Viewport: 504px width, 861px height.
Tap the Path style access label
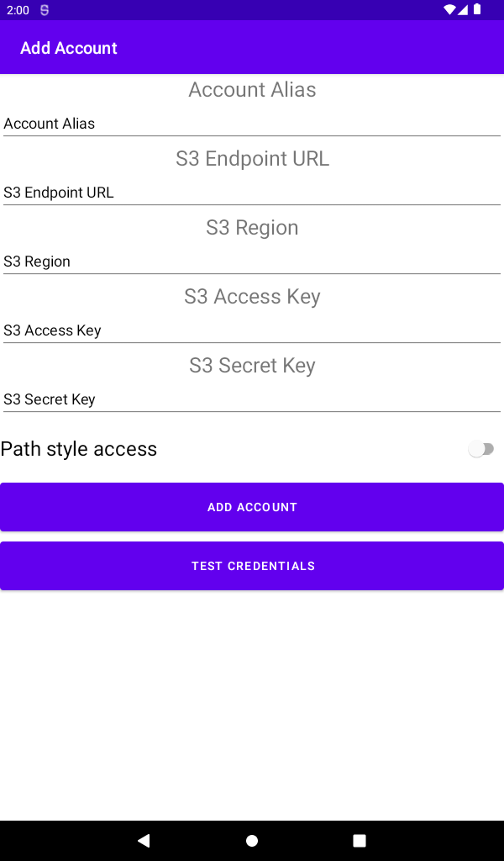(x=79, y=449)
